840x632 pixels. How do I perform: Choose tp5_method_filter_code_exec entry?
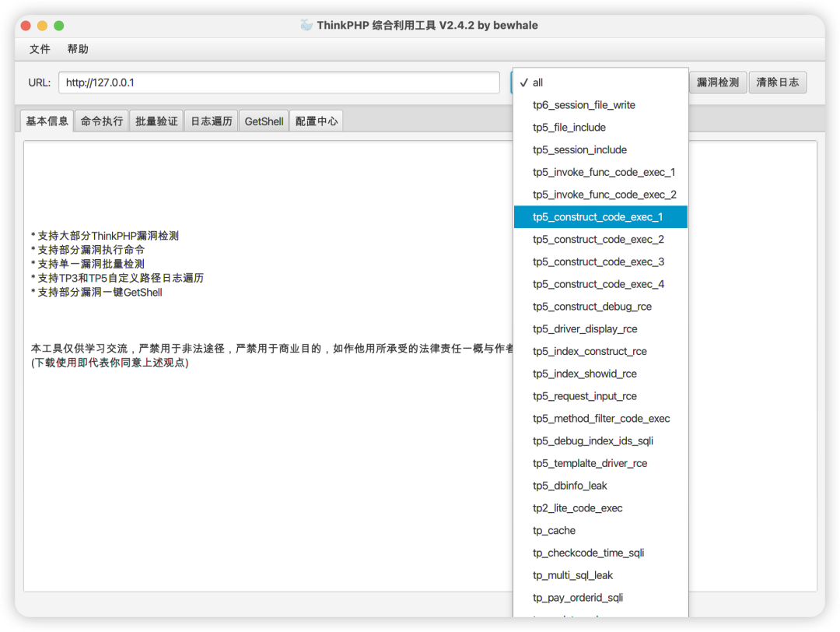(x=600, y=419)
